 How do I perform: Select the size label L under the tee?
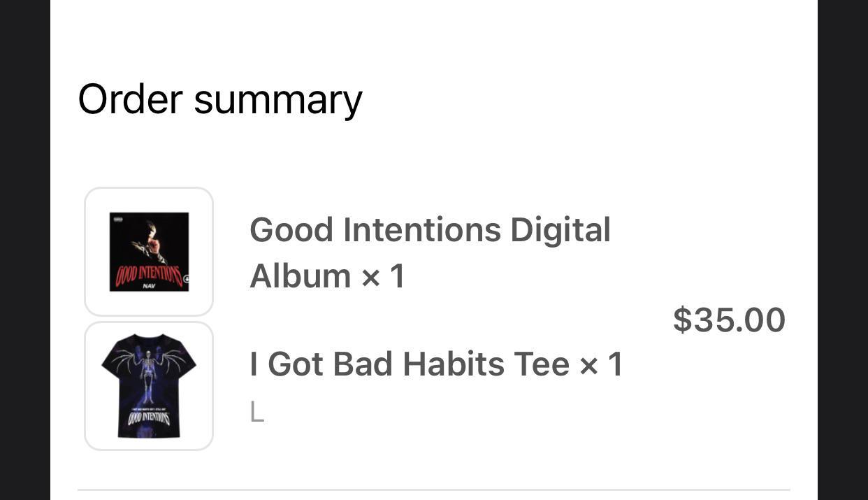(256, 413)
